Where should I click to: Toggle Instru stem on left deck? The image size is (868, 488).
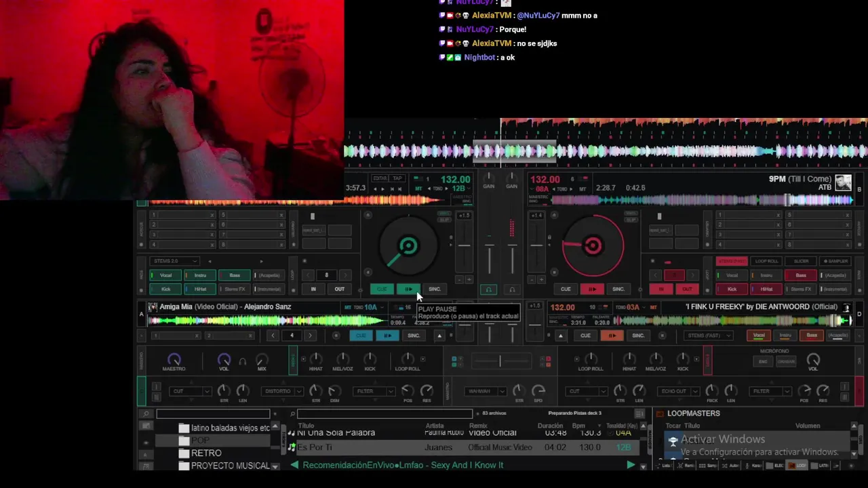(199, 275)
